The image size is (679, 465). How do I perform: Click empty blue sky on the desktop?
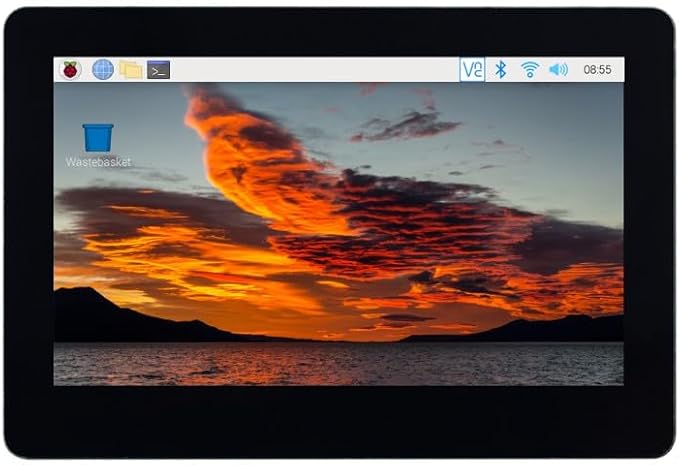click(563, 130)
